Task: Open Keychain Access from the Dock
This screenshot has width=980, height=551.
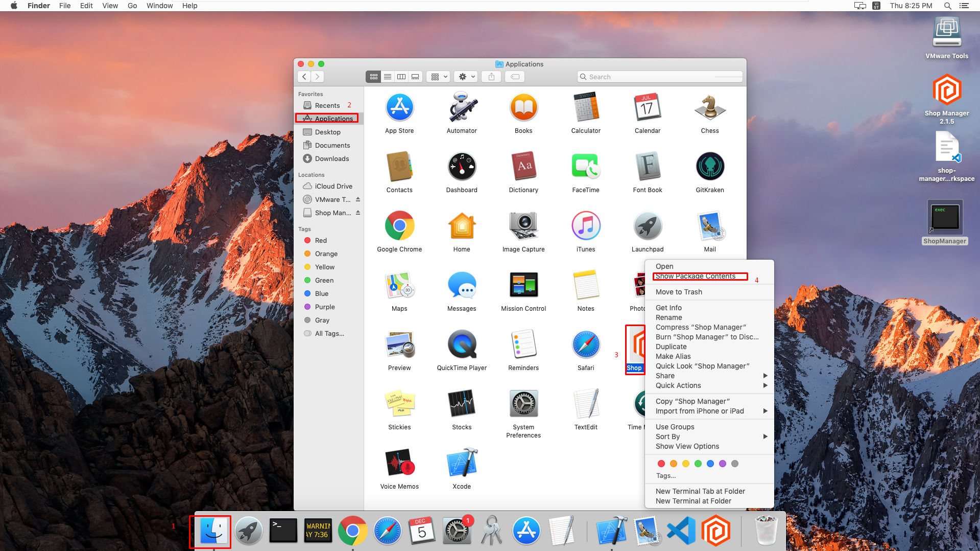Action: coord(491,532)
